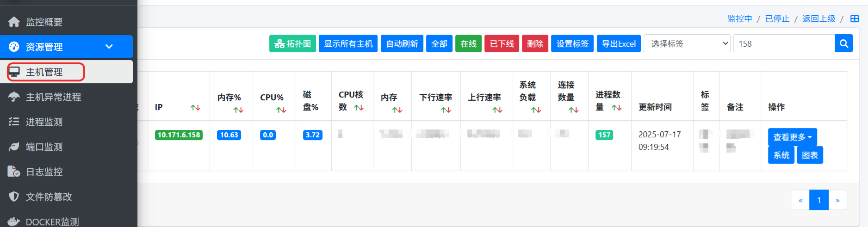
Task: Toggle 自动刷新 auto refresh
Action: click(402, 43)
